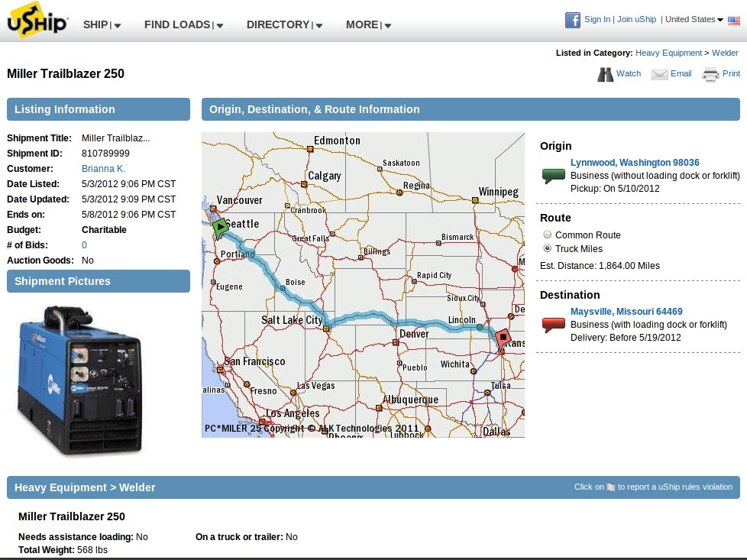
Task: Click Total Weight 568 lbs text
Action: pyautogui.click(x=63, y=550)
